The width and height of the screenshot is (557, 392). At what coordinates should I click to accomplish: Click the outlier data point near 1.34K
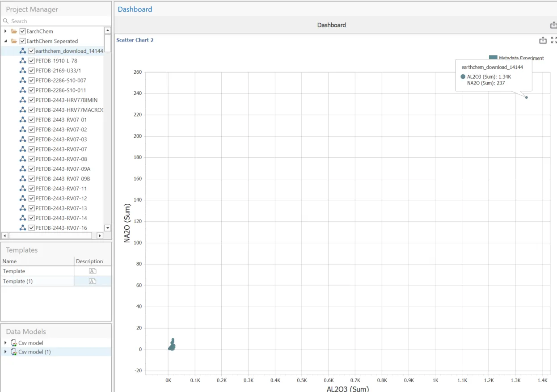pyautogui.click(x=527, y=97)
